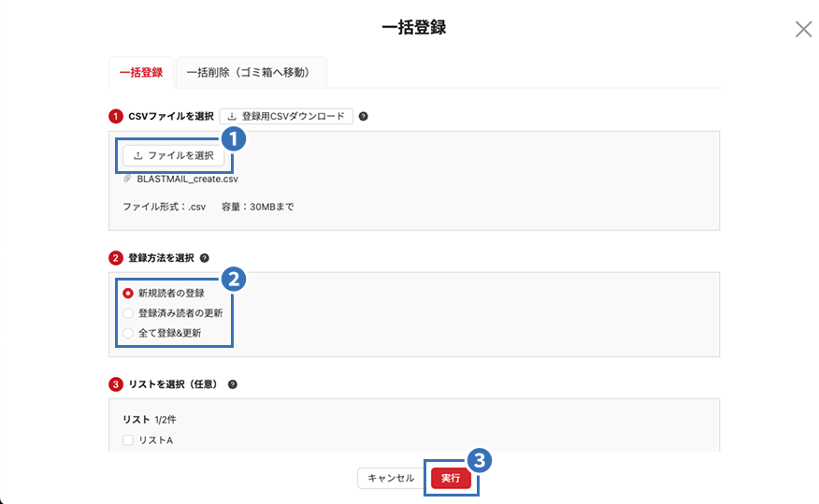Choose the 登録済み読者の更新 radio option
This screenshot has height=504, width=819.
[128, 312]
